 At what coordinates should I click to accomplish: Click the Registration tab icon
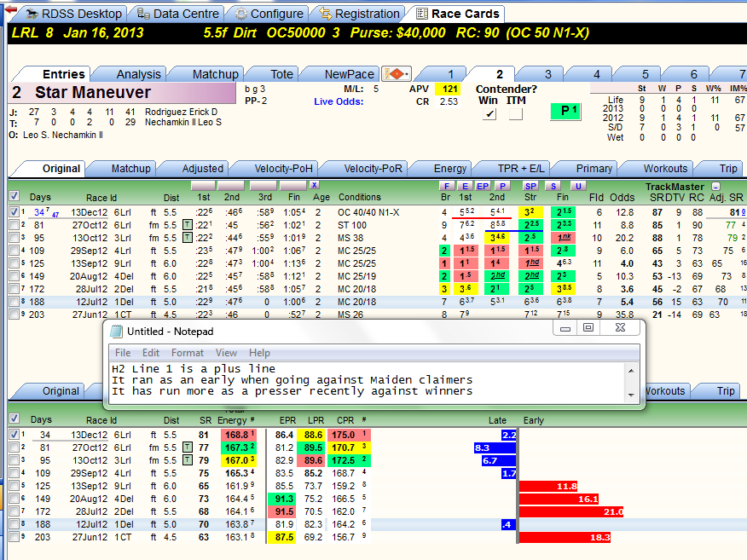tap(326, 14)
